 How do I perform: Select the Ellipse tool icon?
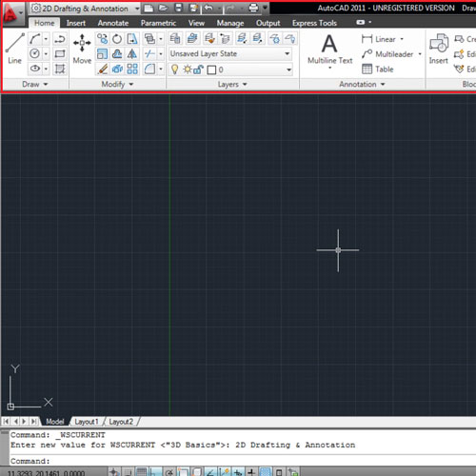point(34,69)
